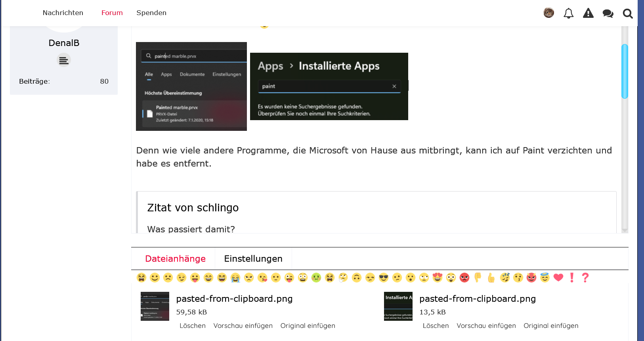Click Löschen for the 13,5 kB attachment
644x341 pixels.
tap(436, 326)
